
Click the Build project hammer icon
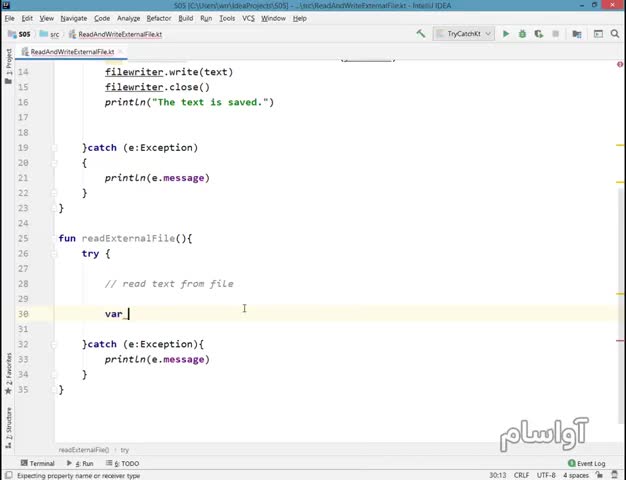click(421, 34)
